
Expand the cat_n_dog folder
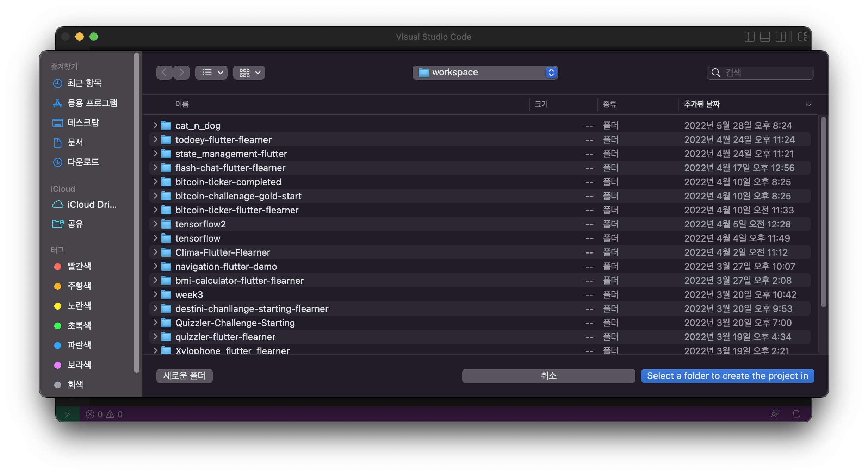coord(155,125)
